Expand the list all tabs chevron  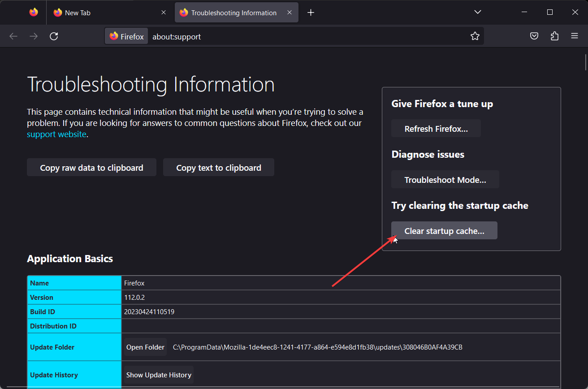(x=478, y=12)
